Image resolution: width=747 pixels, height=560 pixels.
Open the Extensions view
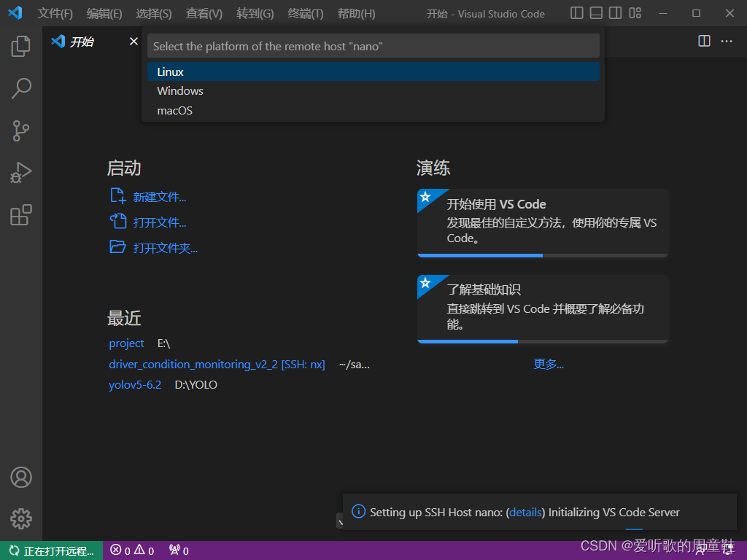[21, 215]
